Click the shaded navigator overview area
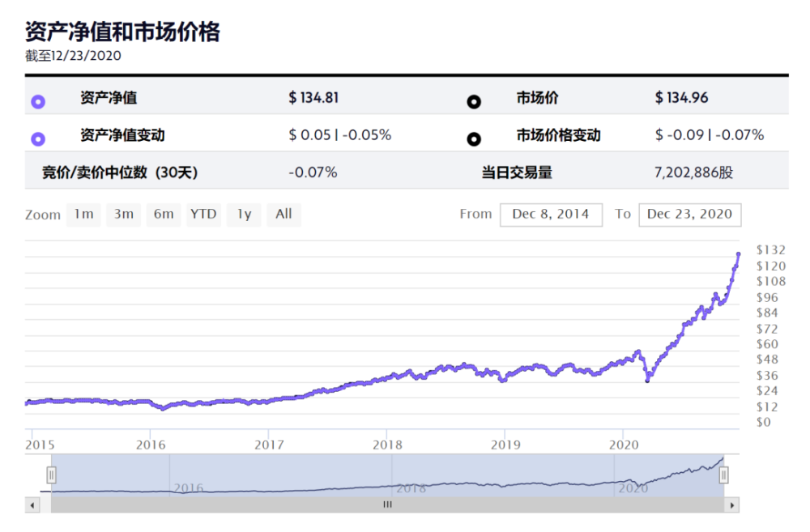Viewport: 810px width, 532px height. [387, 475]
